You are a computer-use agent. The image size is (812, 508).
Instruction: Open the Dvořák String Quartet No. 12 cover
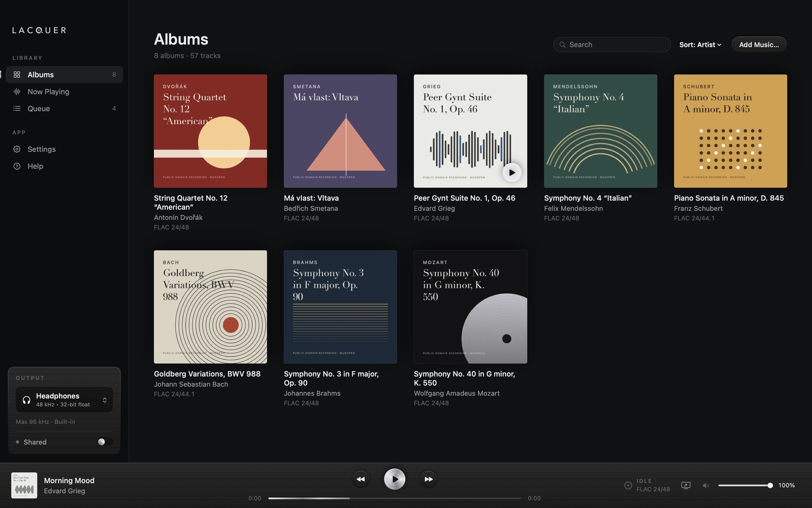(x=210, y=131)
